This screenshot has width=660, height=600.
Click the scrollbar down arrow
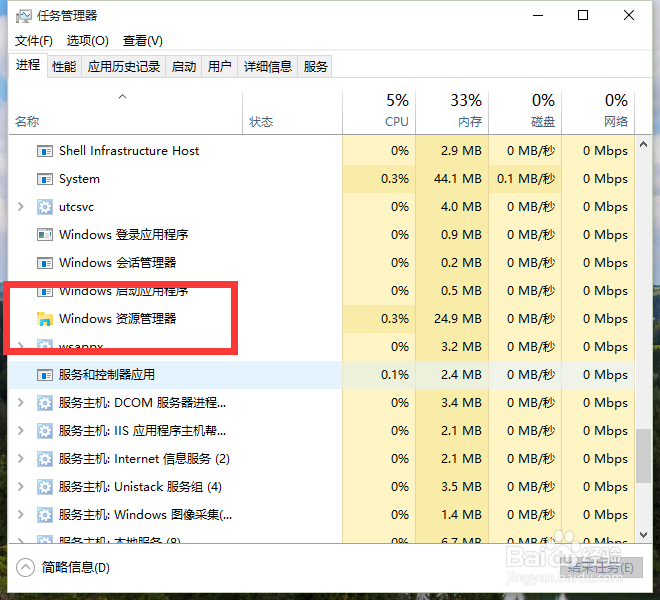click(x=643, y=535)
